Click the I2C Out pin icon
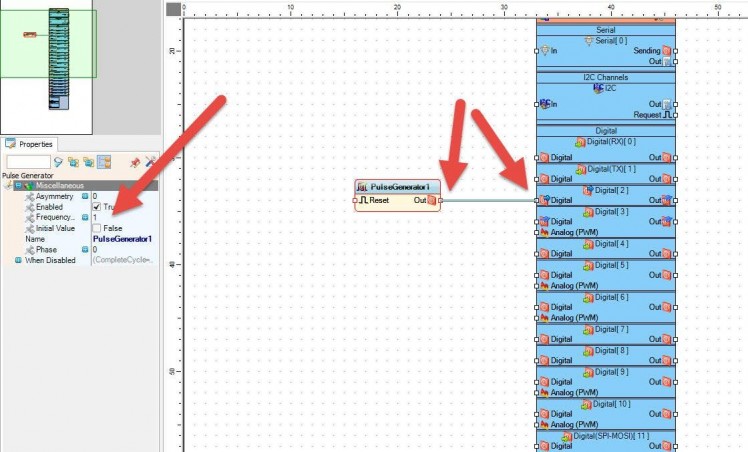 click(x=666, y=104)
